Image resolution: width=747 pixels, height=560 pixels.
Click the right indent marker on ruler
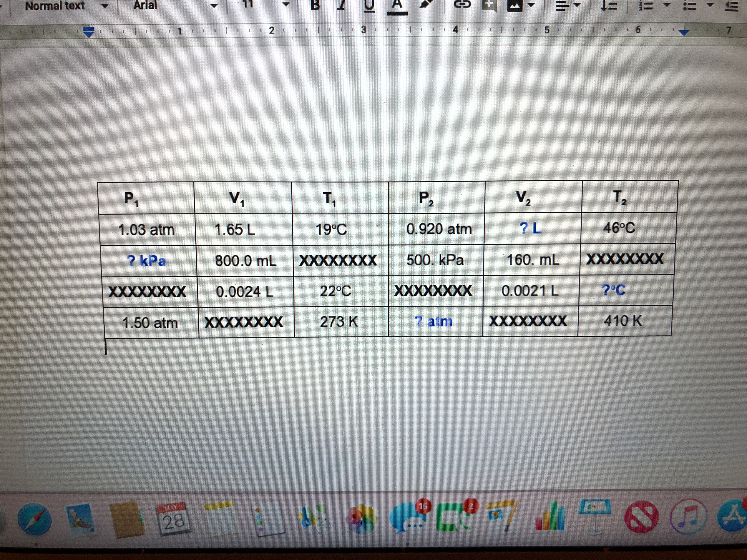tap(684, 32)
